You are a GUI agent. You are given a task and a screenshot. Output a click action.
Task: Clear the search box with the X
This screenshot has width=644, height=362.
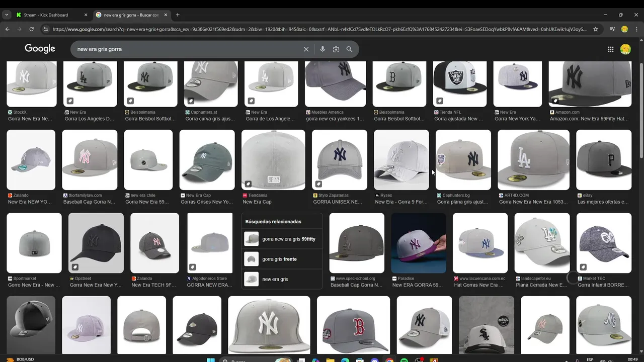point(306,49)
